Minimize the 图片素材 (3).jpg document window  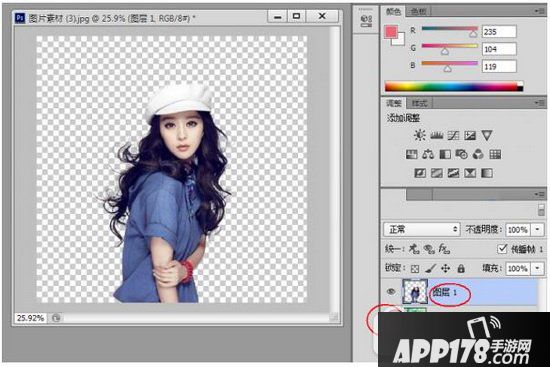click(278, 16)
